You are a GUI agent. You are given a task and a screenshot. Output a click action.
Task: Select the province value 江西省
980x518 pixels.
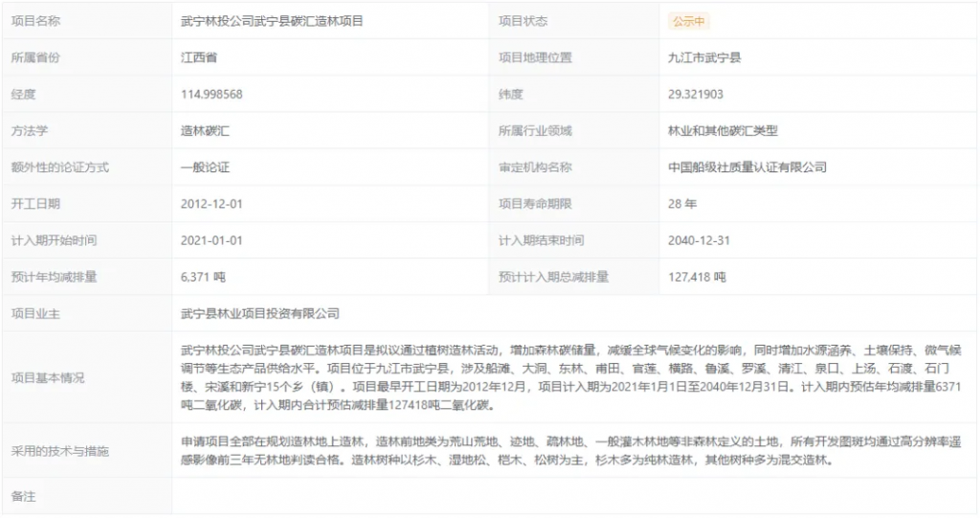[198, 57]
